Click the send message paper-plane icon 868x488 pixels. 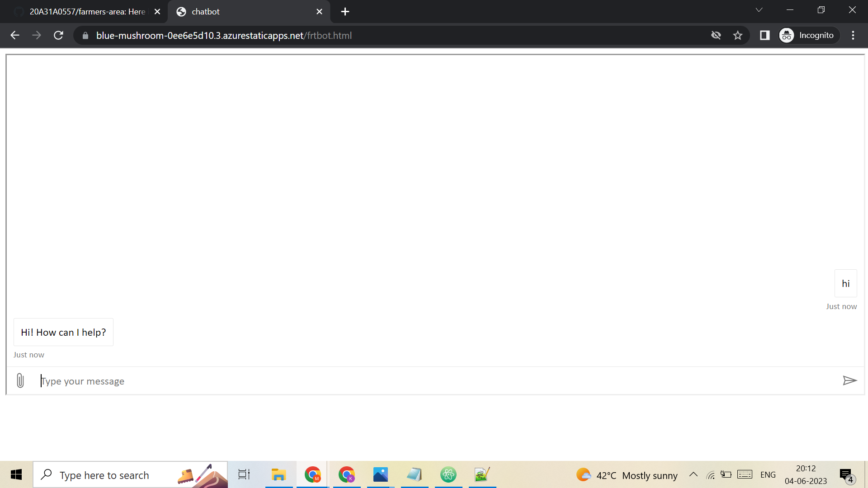(x=850, y=380)
